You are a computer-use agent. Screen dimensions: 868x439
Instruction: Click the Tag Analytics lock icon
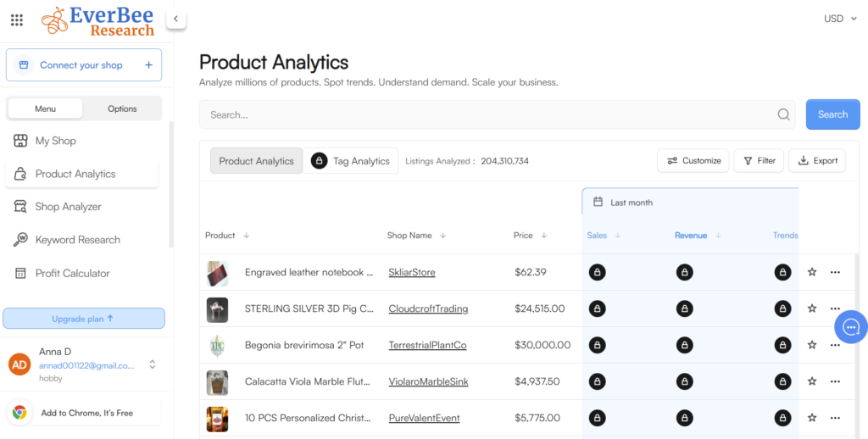(x=320, y=161)
